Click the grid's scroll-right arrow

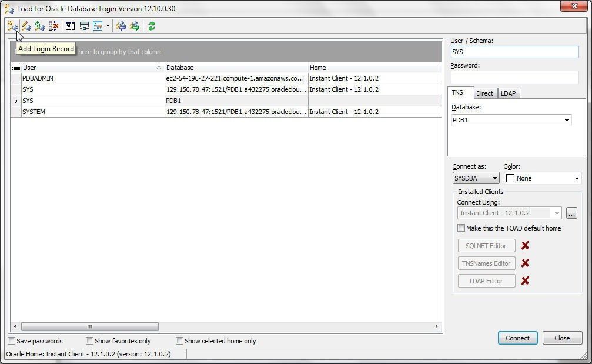point(436,326)
